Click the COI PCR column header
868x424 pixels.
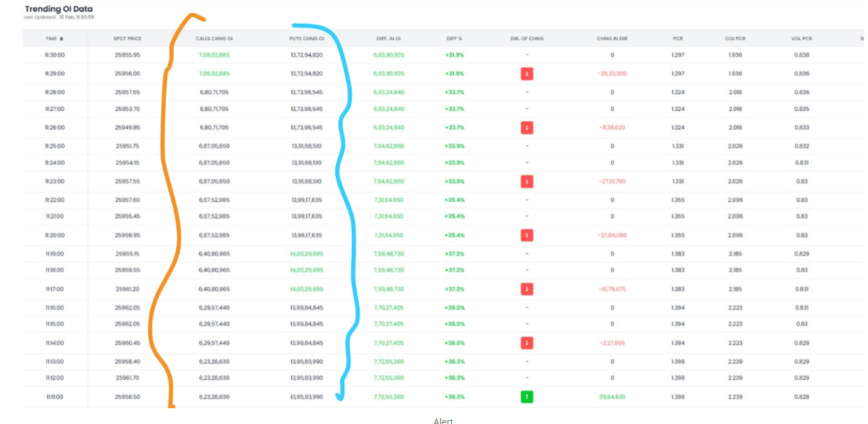point(735,39)
